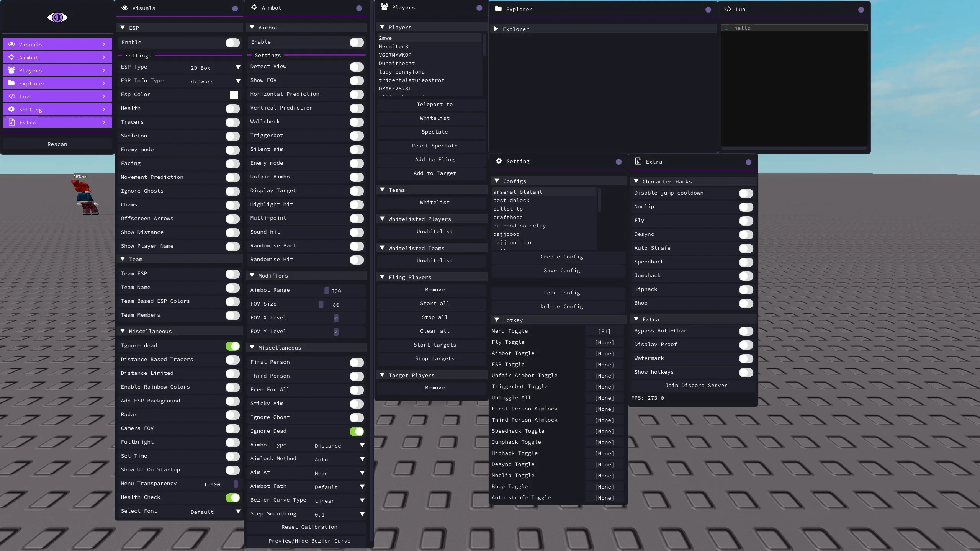Image resolution: width=980 pixels, height=551 pixels.
Task: Click the gear icon in Setting panel header
Action: point(499,161)
